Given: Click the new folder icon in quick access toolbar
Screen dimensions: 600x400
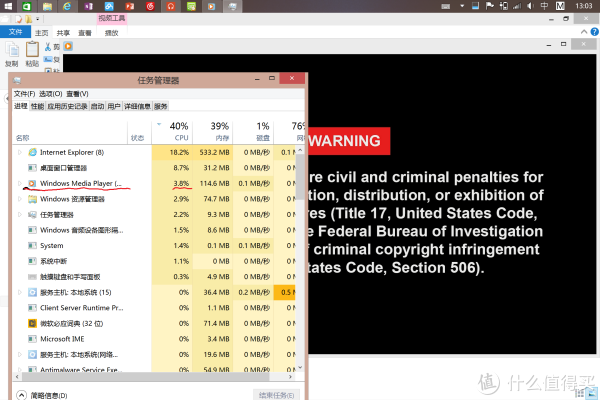Looking at the screenshot, I should point(28,19).
